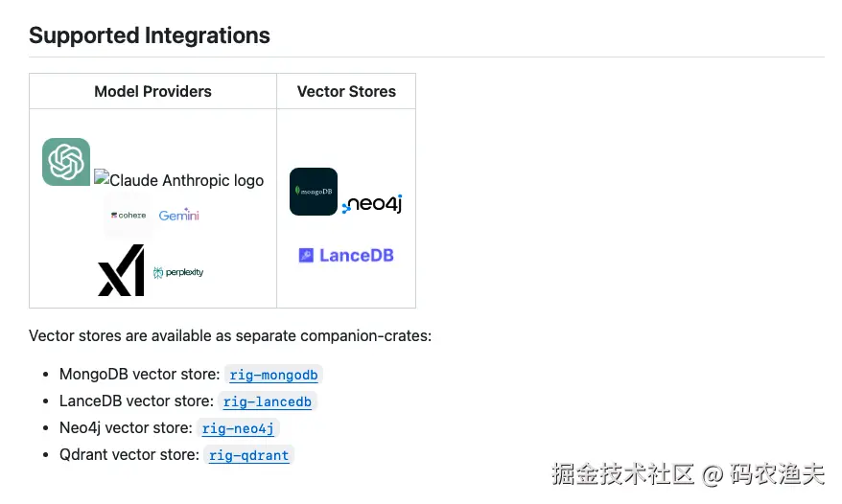Open the rig-qdrant crate link

click(x=248, y=455)
